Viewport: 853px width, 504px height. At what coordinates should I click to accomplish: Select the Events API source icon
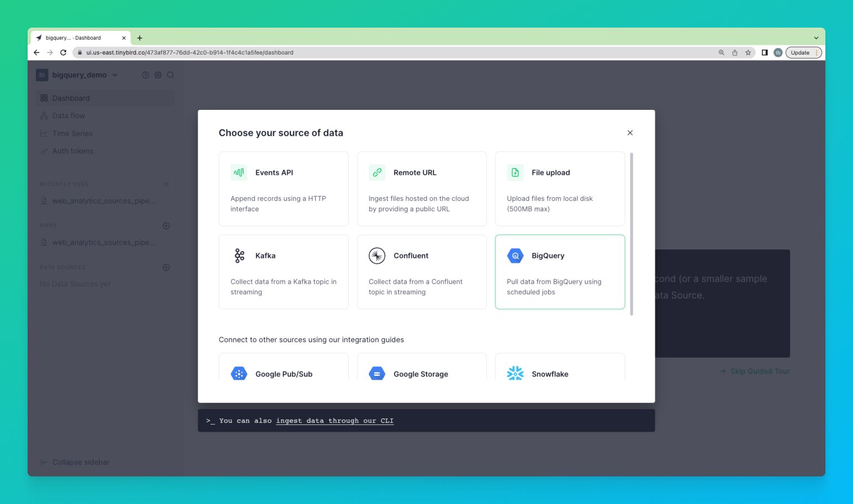pyautogui.click(x=239, y=173)
